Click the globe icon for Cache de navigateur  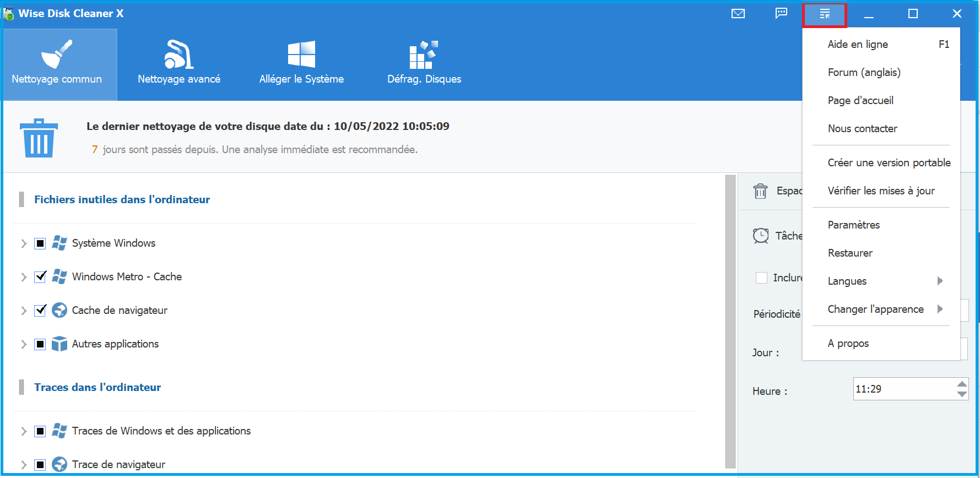click(59, 310)
